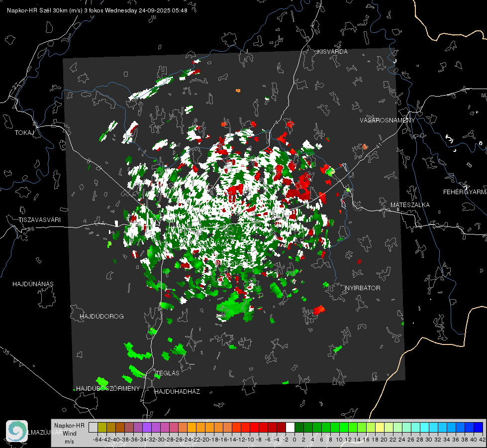
Task: Click the FEHÉRGYARMAT label at right edge
Action: [465, 192]
